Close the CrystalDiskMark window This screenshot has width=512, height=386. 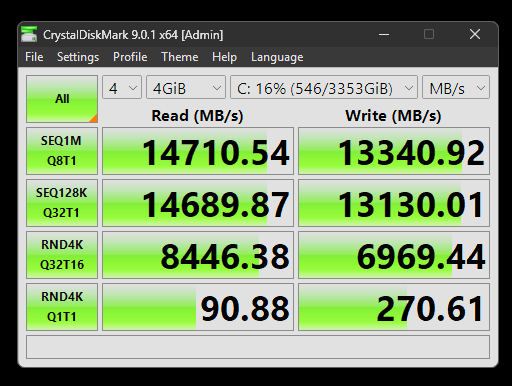click(475, 34)
